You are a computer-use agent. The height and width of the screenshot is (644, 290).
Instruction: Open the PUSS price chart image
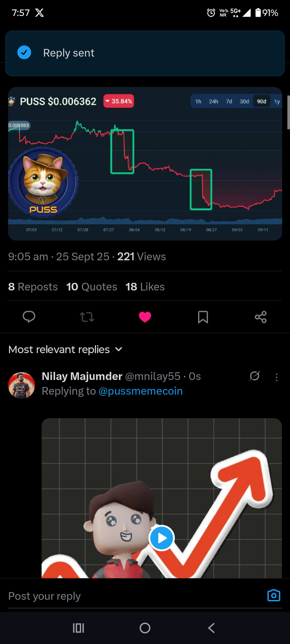click(x=145, y=163)
